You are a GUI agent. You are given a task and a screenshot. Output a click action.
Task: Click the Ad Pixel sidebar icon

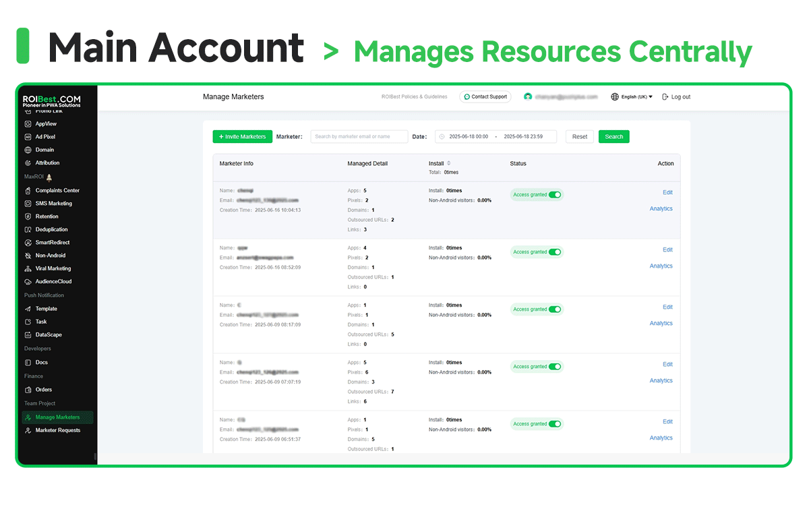[28, 137]
